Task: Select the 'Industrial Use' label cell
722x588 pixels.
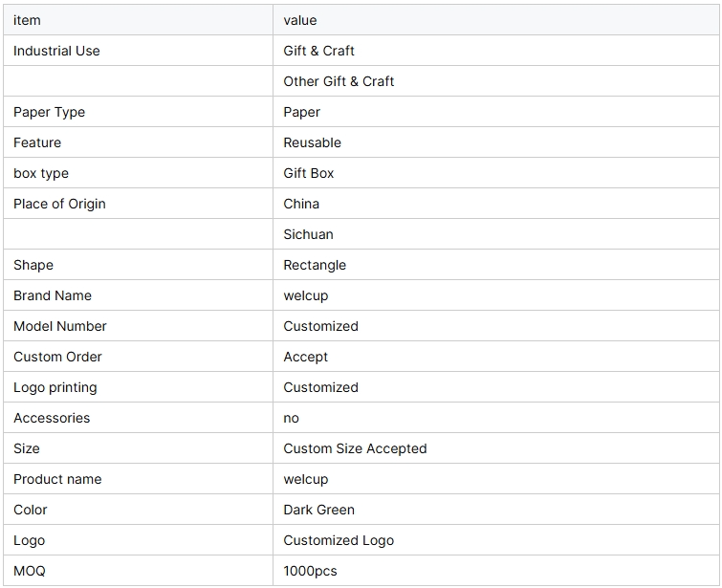Action: click(56, 51)
